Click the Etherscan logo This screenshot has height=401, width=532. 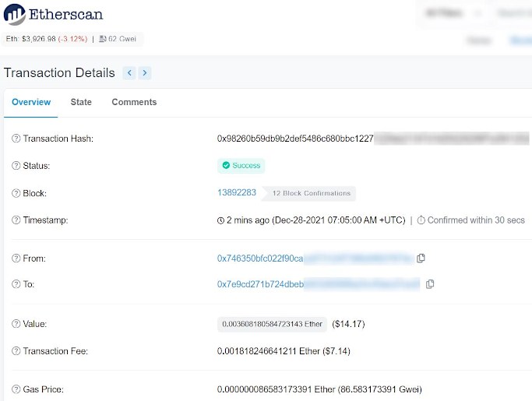[53, 15]
